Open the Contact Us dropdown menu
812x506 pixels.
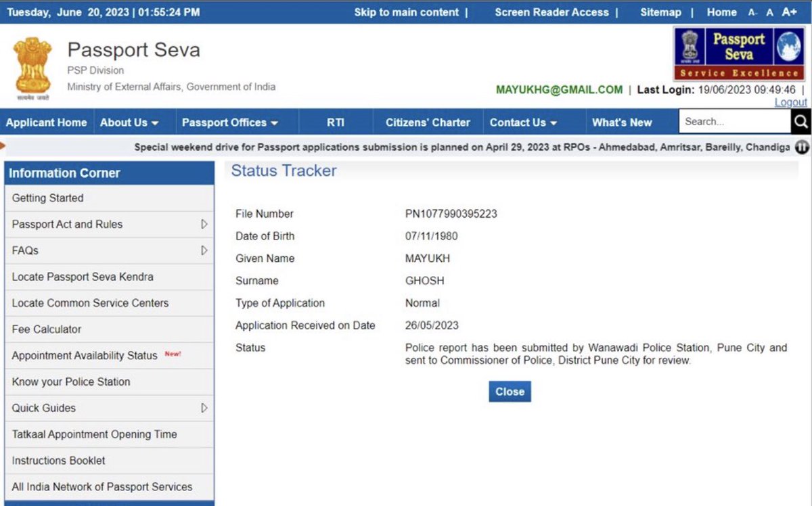coord(524,122)
